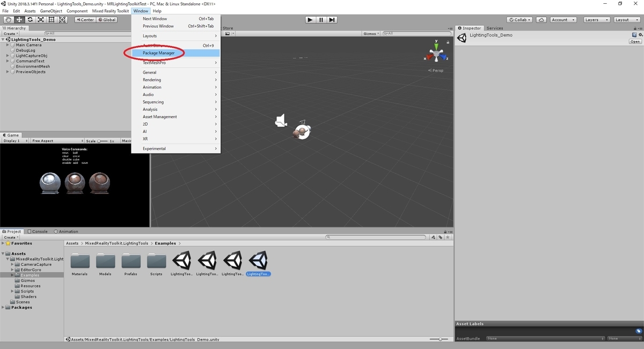Image resolution: width=644 pixels, height=349 pixels.
Task: Collapse the LightingTools_Demo scene
Action: tap(3, 40)
